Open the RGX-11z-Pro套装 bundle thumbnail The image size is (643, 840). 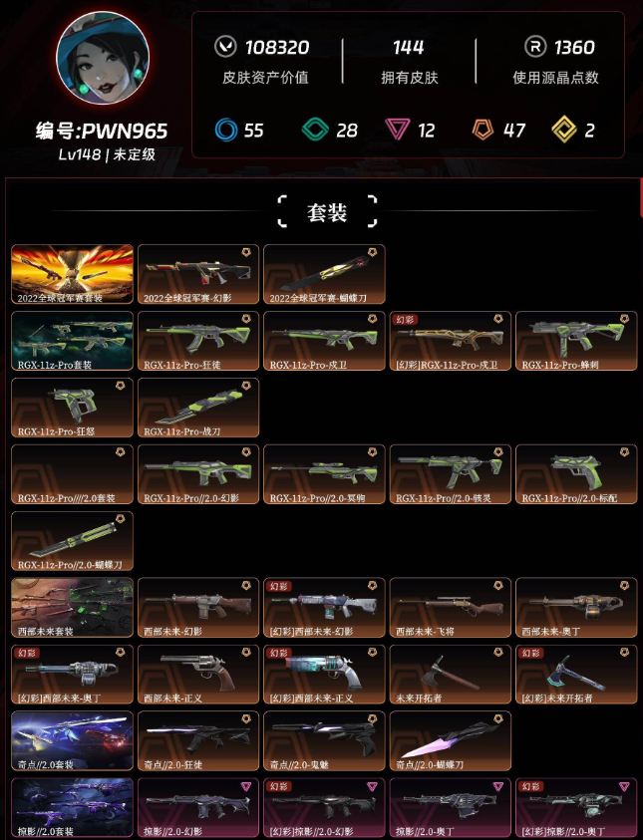click(x=73, y=341)
